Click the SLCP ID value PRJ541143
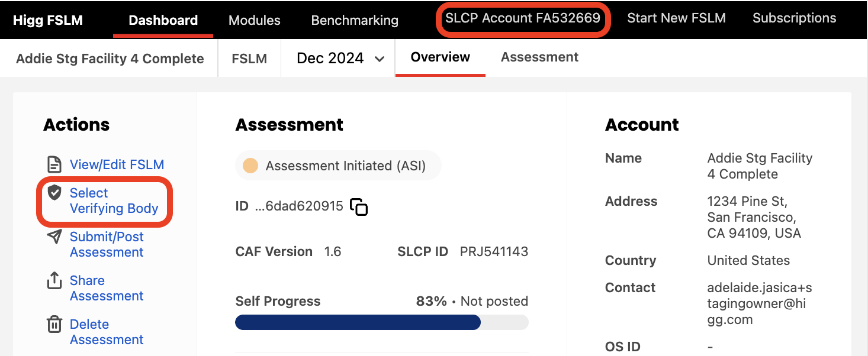Viewport: 868px width, 356px height. 494,251
